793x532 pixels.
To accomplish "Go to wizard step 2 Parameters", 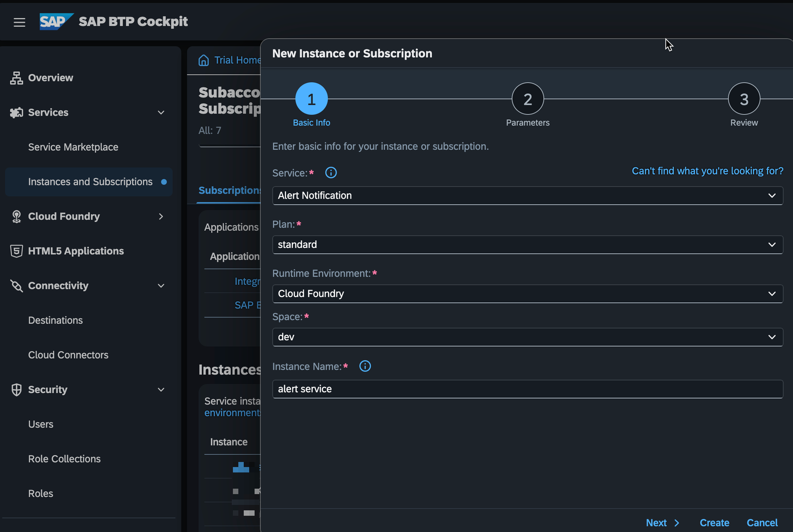I will (x=527, y=99).
